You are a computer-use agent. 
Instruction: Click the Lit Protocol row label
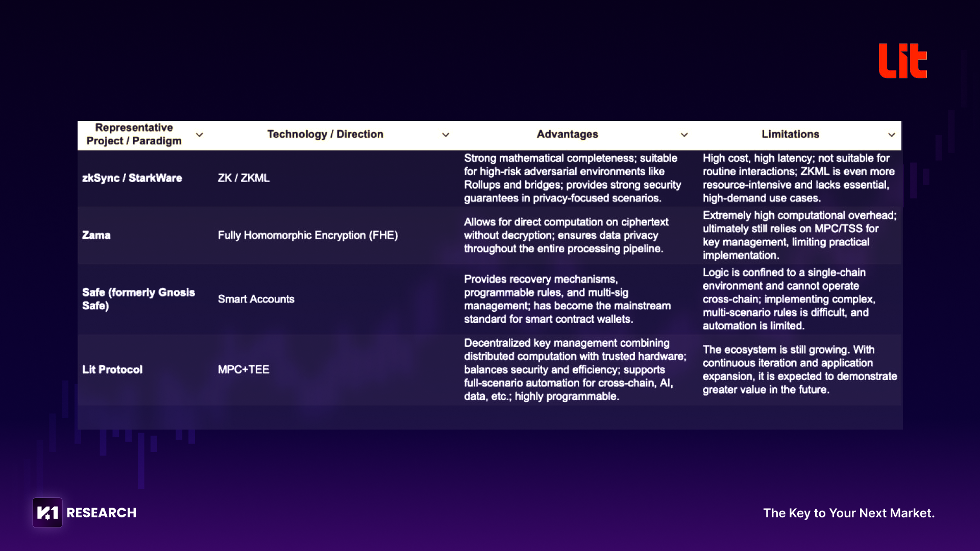(112, 369)
